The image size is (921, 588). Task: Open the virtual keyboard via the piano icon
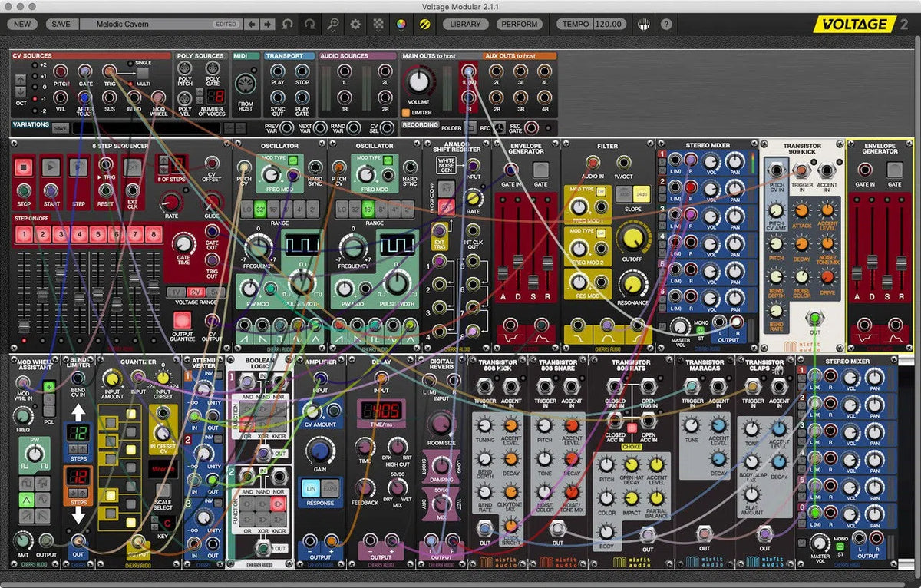(x=642, y=24)
